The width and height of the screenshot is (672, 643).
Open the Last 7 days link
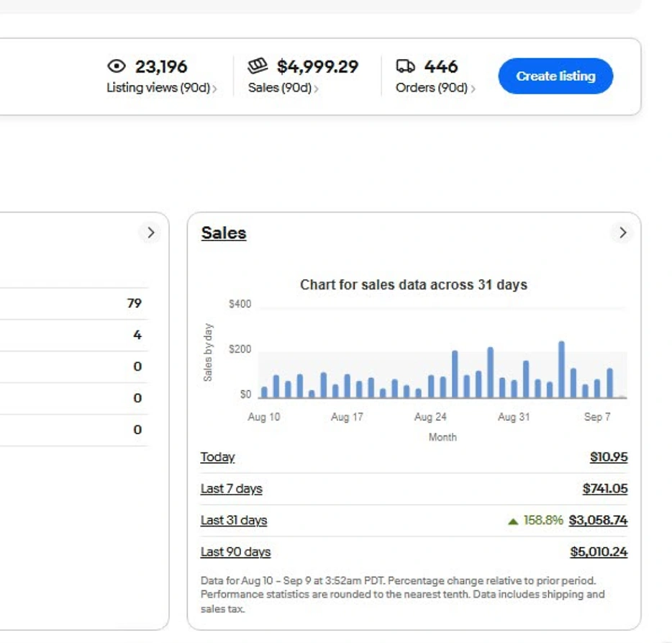pyautogui.click(x=232, y=489)
